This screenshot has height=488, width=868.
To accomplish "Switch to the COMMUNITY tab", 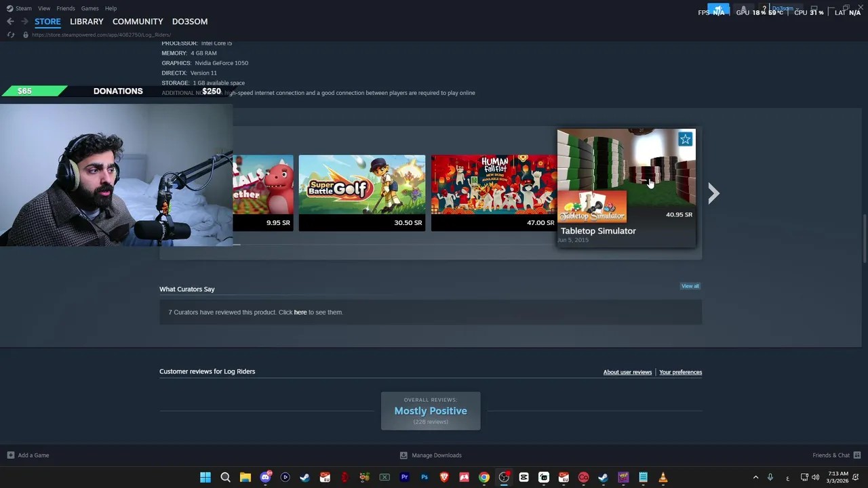I will pyautogui.click(x=138, y=22).
